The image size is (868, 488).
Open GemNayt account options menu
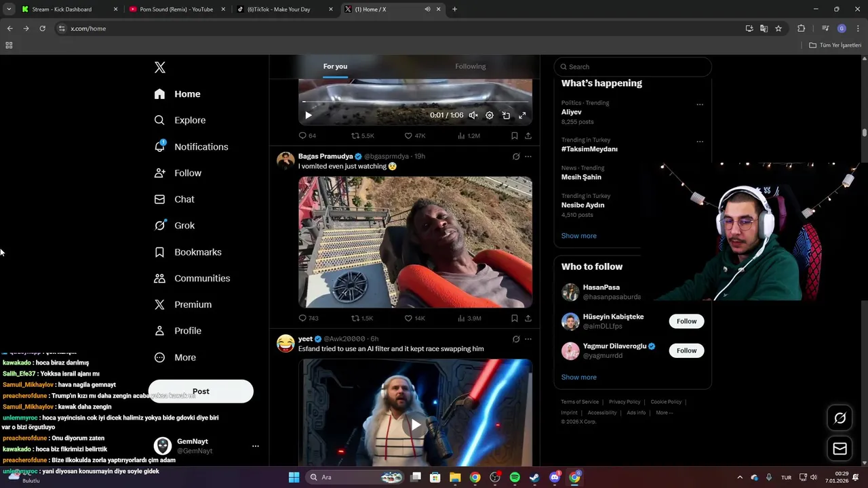256,446
